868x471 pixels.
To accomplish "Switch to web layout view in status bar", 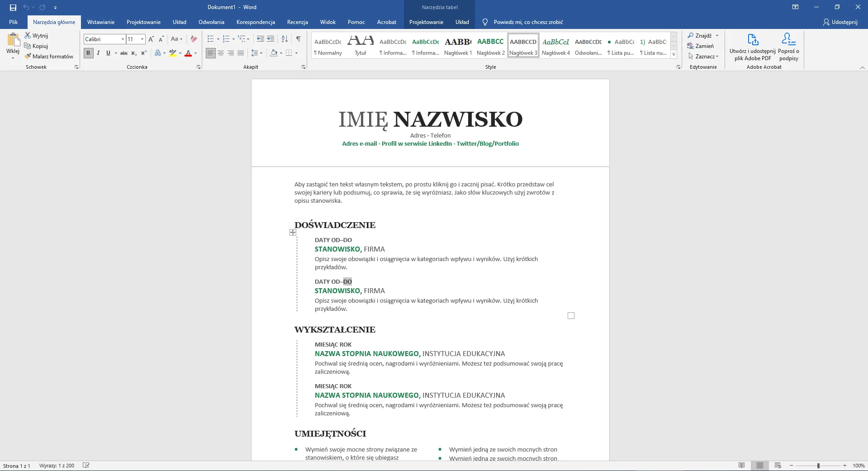I will coord(778,465).
